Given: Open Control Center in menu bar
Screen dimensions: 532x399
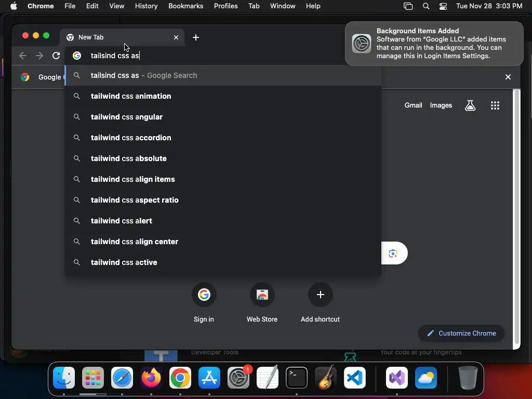Looking at the screenshot, I should (x=443, y=6).
